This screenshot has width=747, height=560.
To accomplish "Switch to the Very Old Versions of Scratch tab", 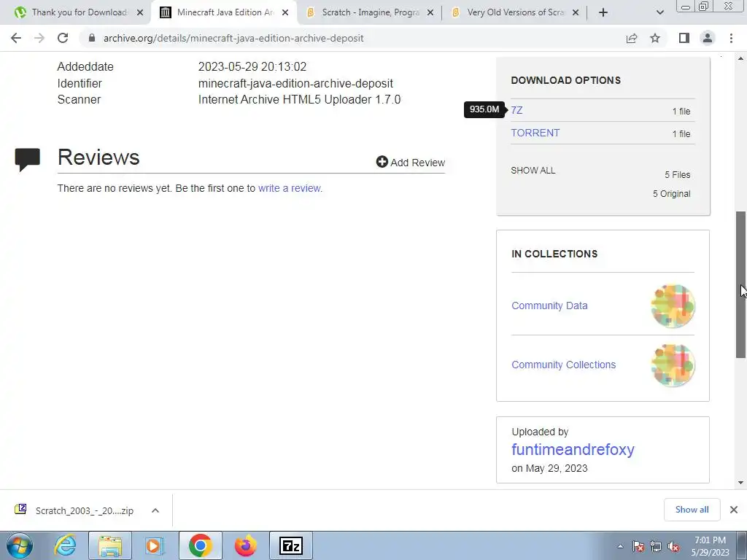I will [x=516, y=12].
